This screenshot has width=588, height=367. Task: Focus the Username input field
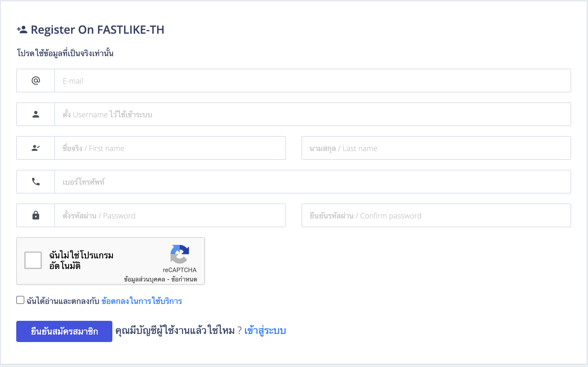(312, 114)
